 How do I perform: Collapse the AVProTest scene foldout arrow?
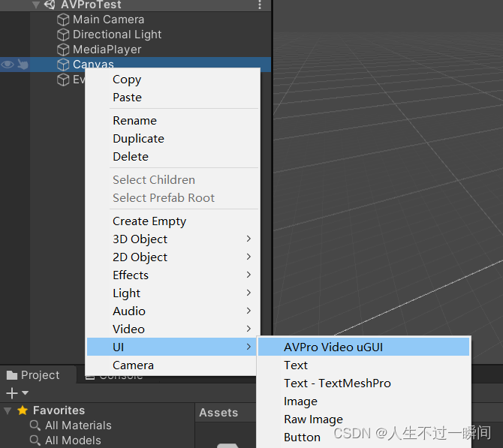[36, 5]
